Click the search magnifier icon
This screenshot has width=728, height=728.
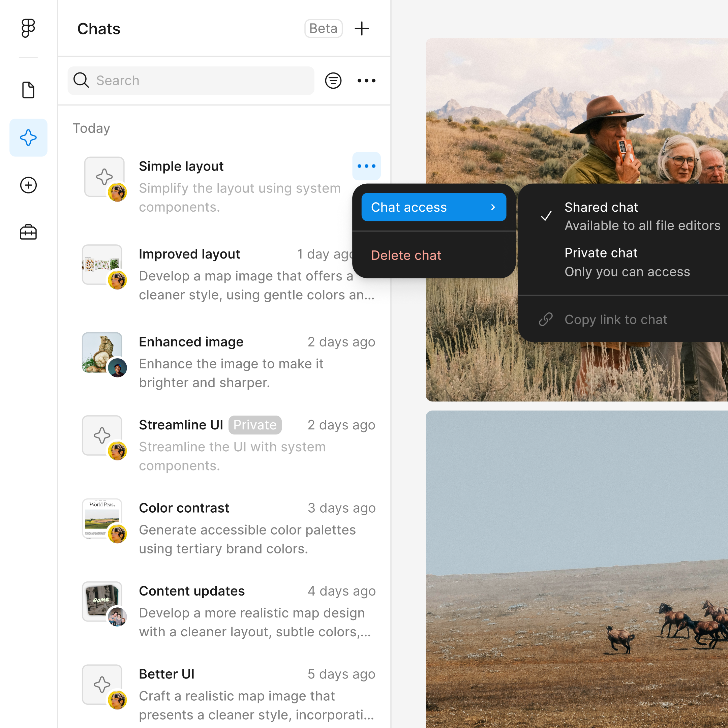(x=81, y=80)
